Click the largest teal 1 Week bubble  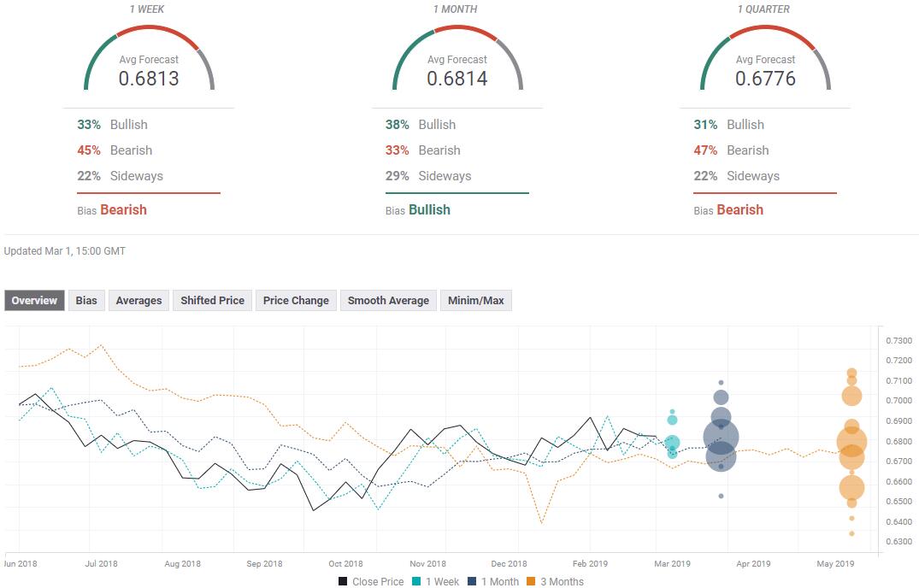673,444
